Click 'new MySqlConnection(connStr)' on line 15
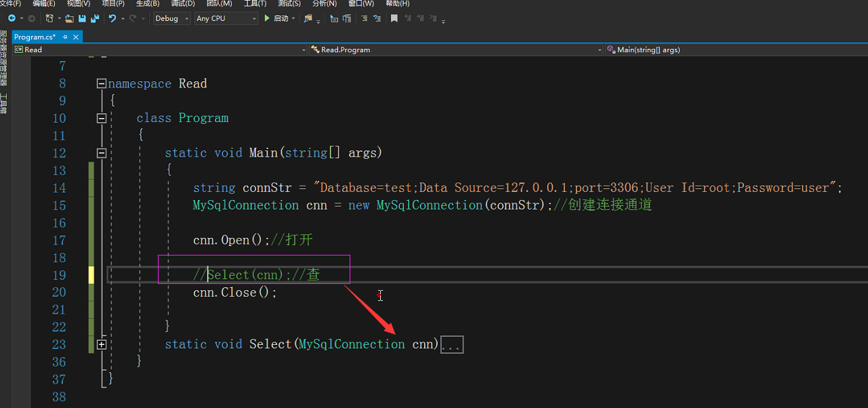The width and height of the screenshot is (868, 408). (x=447, y=205)
